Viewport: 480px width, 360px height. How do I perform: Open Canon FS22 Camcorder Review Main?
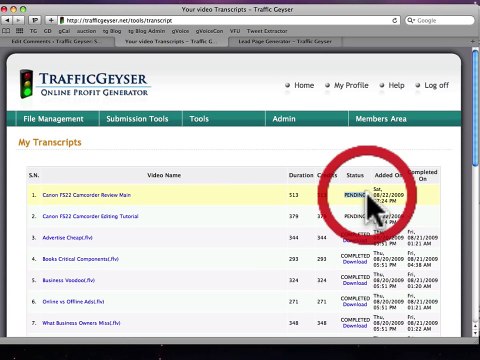pos(87,195)
